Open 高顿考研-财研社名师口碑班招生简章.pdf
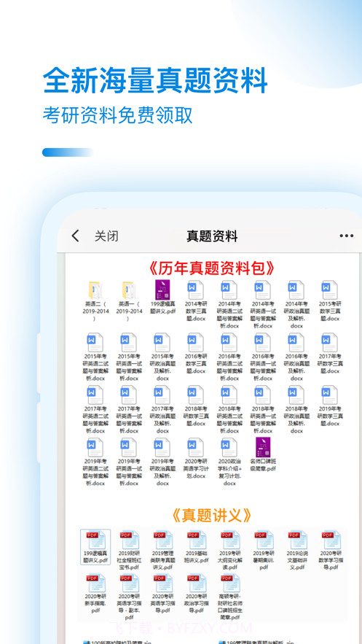 coord(229,597)
